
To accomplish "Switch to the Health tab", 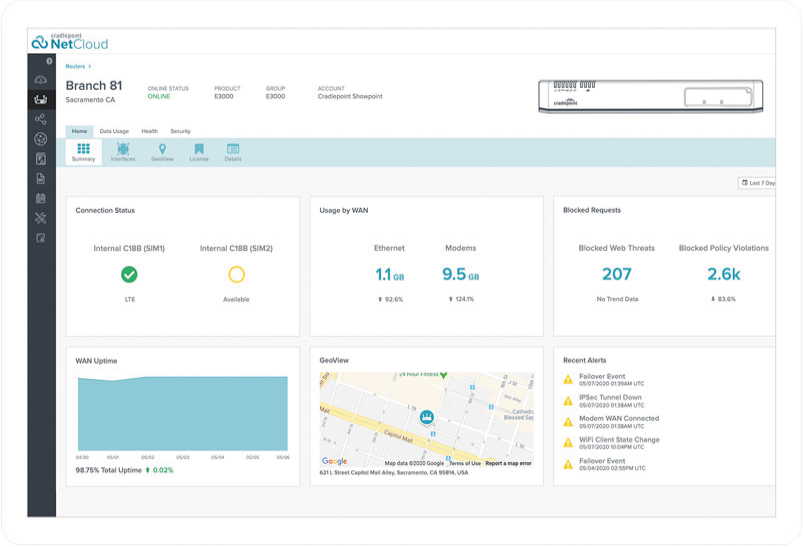I will pos(149,131).
